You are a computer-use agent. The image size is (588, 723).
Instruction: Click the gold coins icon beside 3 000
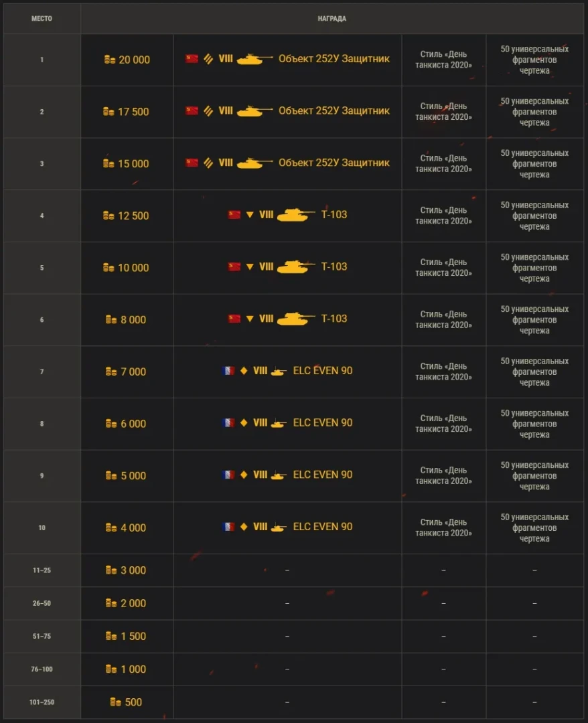tap(111, 570)
